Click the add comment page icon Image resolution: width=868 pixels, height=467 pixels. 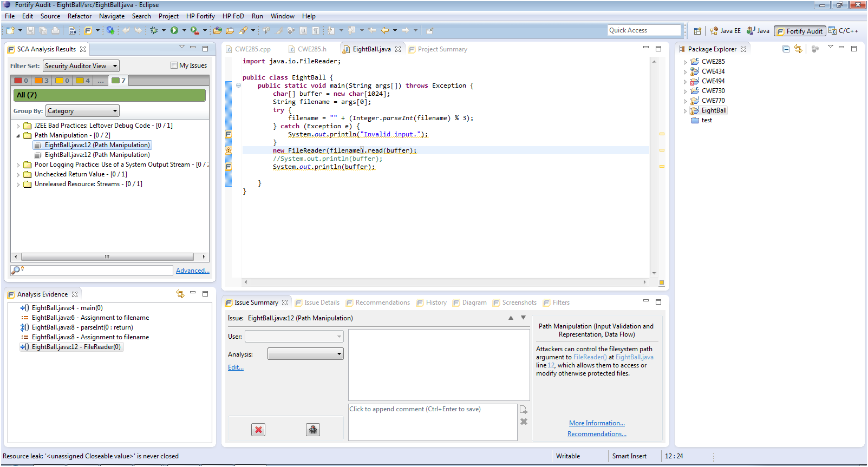pos(524,410)
